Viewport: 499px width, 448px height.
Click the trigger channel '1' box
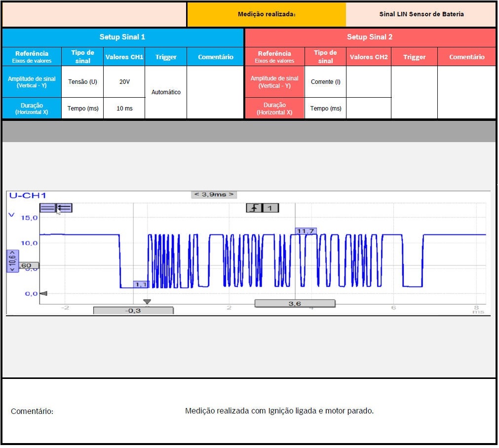tap(270, 208)
